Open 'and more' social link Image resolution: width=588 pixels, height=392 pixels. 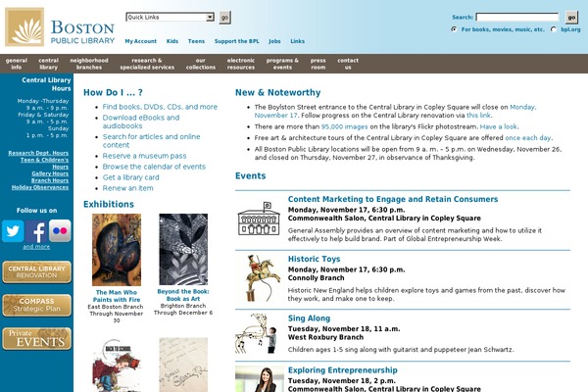[x=36, y=246]
